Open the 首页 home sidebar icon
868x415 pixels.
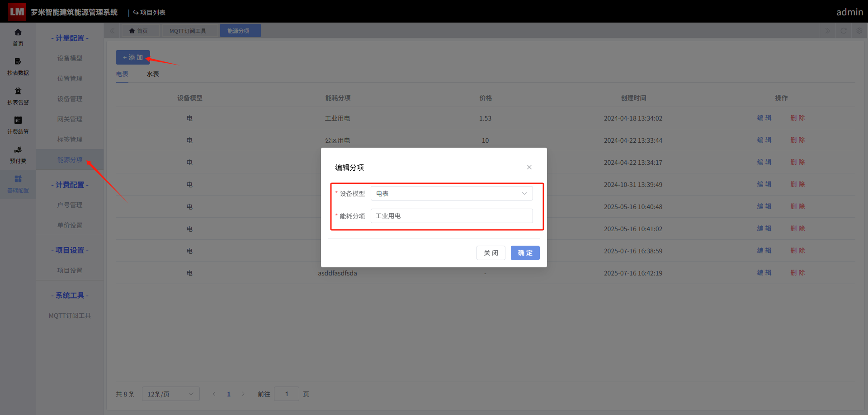18,37
